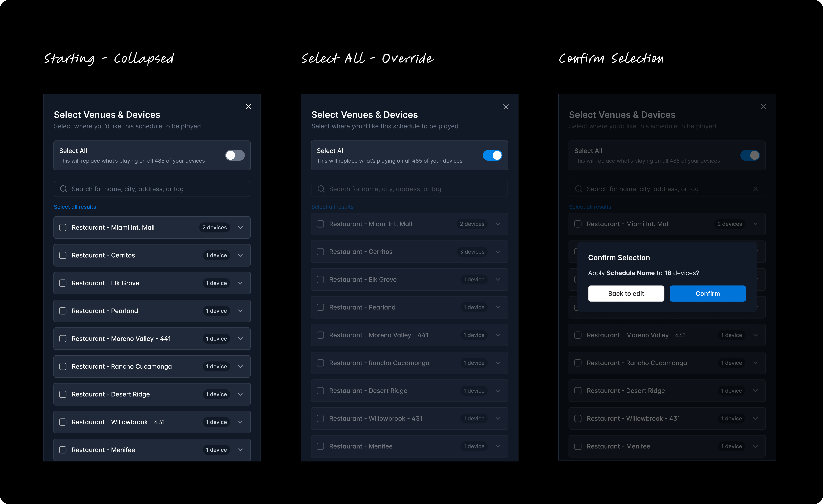Expand Elk Grove row in Override panel

[x=498, y=280]
